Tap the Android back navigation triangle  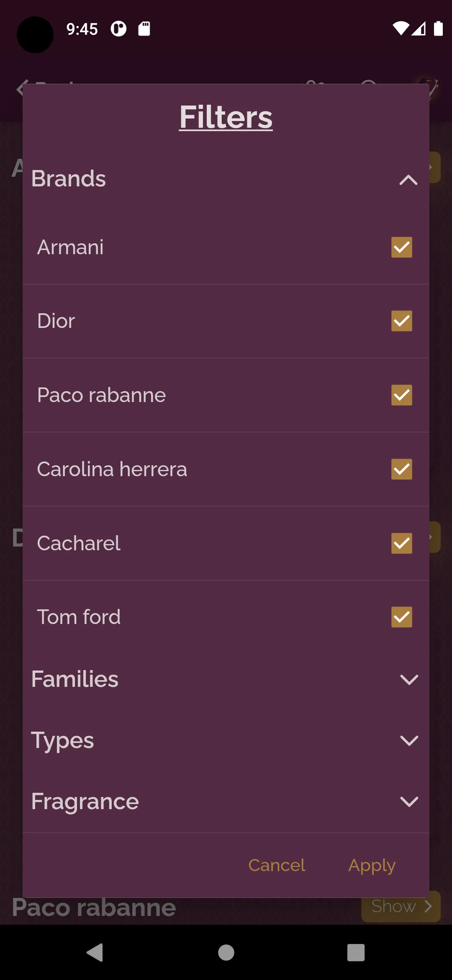95,952
